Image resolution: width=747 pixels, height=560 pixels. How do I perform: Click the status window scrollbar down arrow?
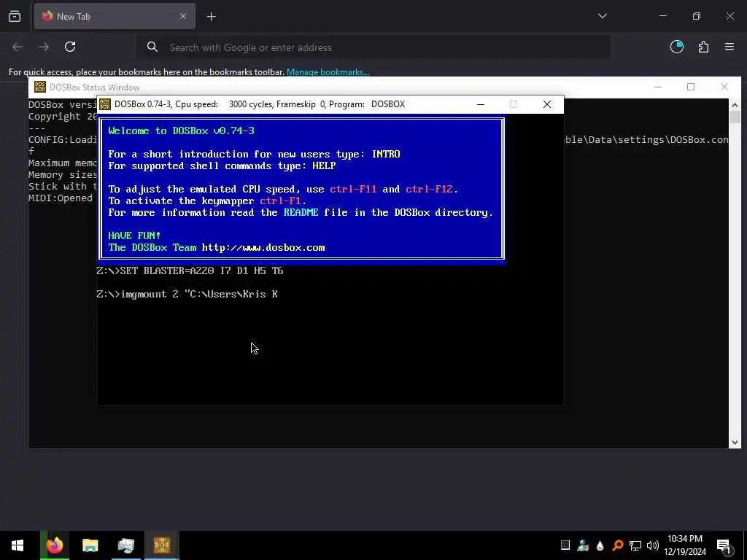(735, 443)
